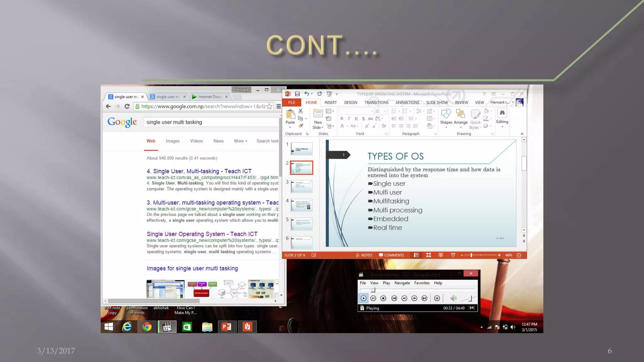Toggle the Notes pane in status bar

[364, 255]
